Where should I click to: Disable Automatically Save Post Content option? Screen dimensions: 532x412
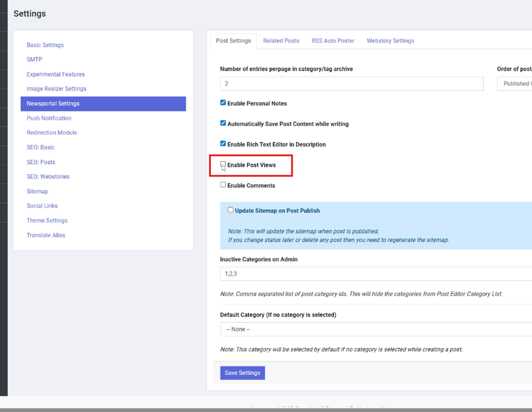pos(223,123)
